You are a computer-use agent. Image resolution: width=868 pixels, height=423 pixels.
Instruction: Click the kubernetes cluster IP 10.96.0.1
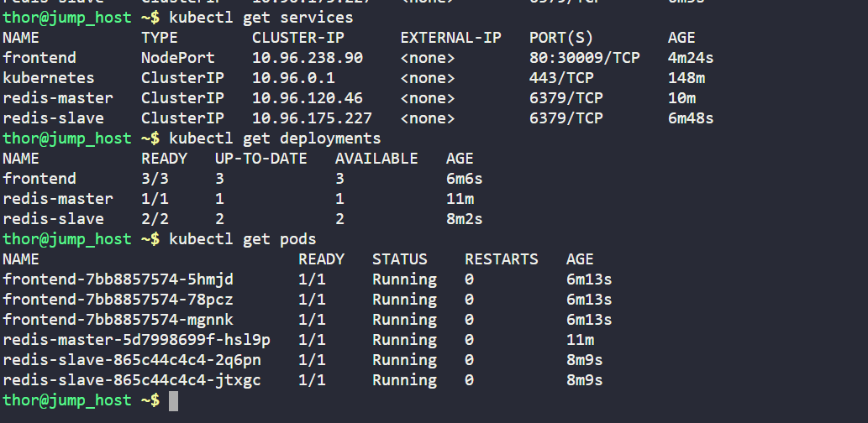click(293, 78)
